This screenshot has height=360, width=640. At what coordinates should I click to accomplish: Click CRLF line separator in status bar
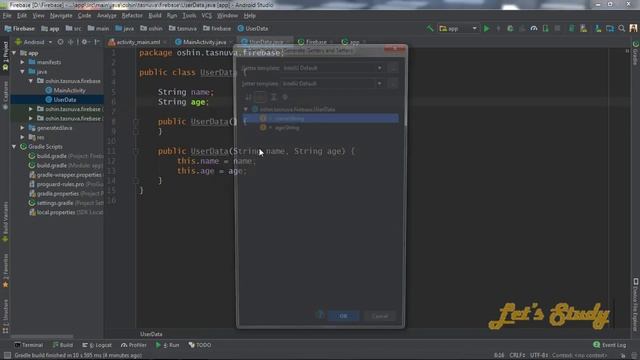click(x=517, y=356)
